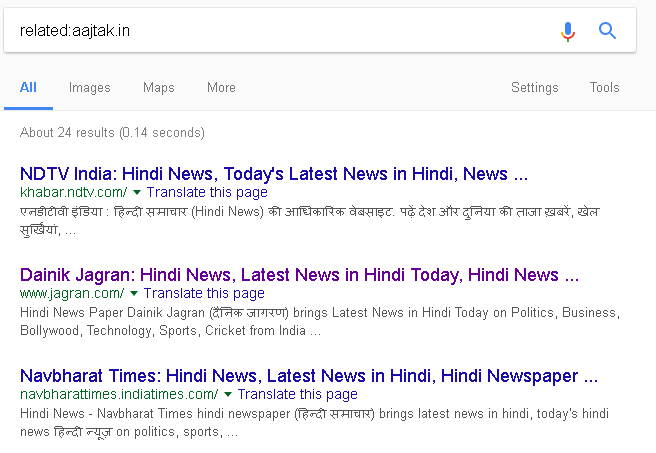
Task: Switch to the Maps tab
Action: 159,88
